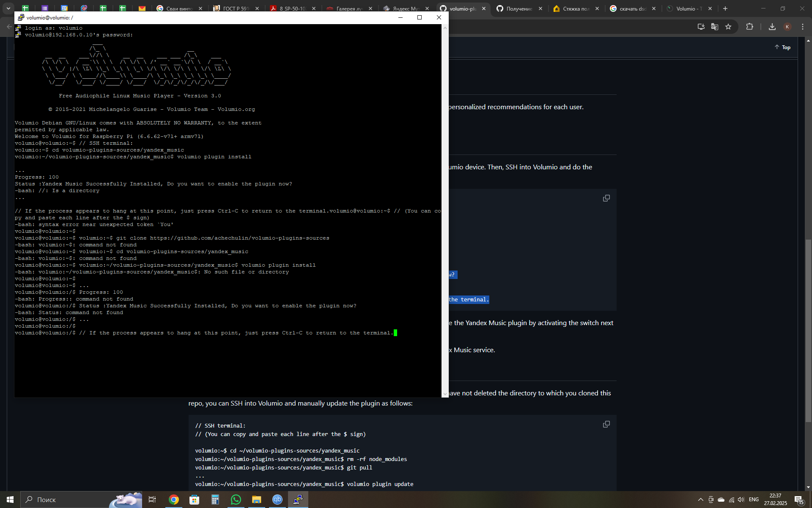Switch to the 'скачать dsd' Google tab
The height and width of the screenshot is (508, 812).
click(633, 8)
